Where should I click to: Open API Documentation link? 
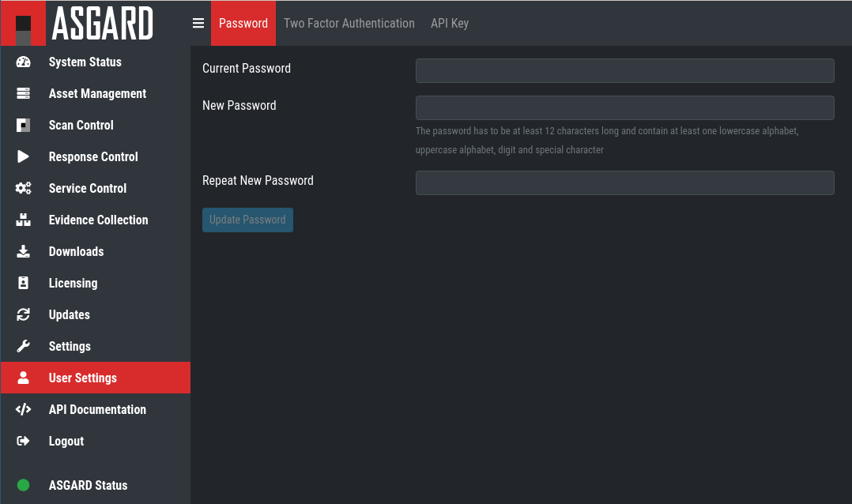click(x=97, y=409)
